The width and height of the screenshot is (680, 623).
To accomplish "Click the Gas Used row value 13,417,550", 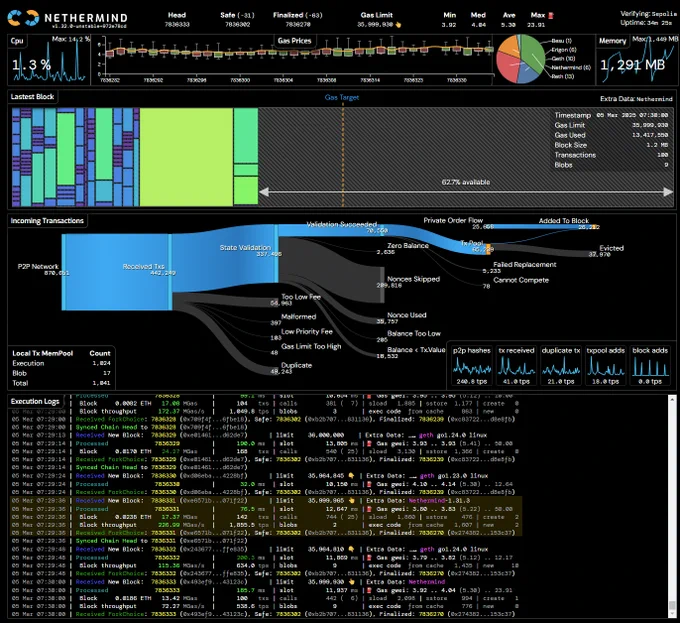I will pyautogui.click(x=650, y=135).
